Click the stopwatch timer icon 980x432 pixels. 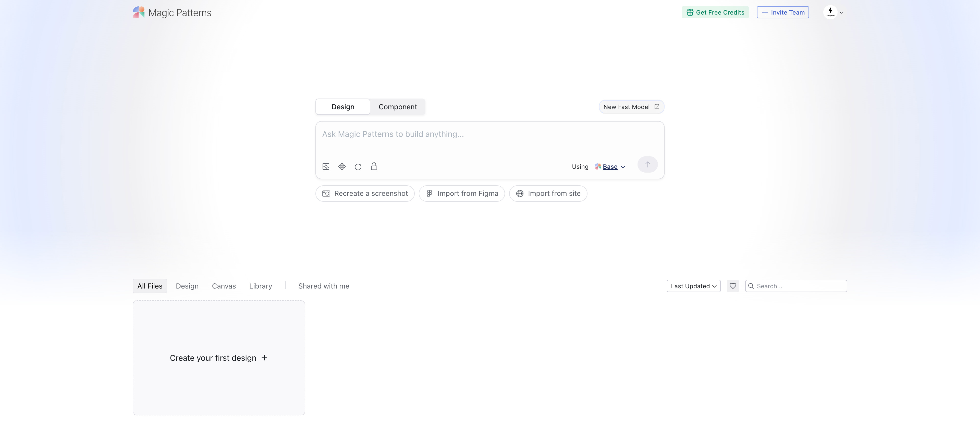[x=358, y=166]
